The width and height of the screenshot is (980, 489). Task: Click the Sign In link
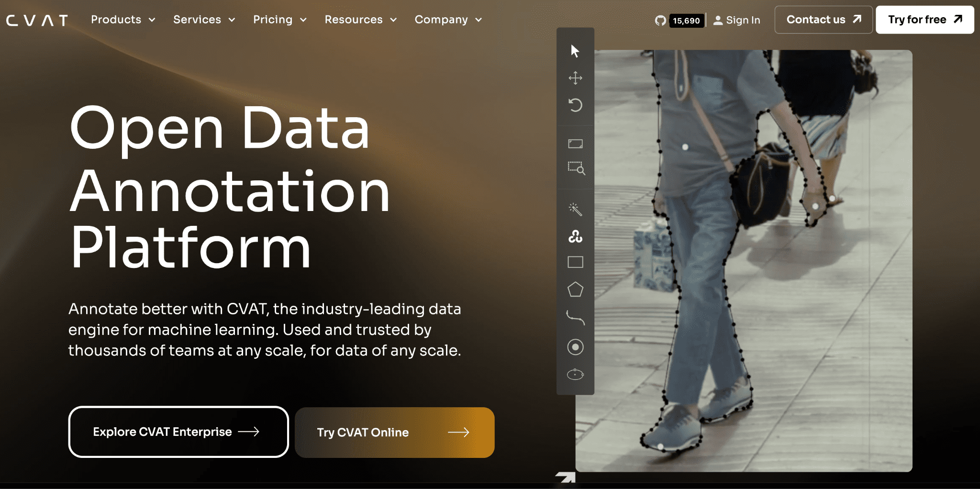click(736, 20)
